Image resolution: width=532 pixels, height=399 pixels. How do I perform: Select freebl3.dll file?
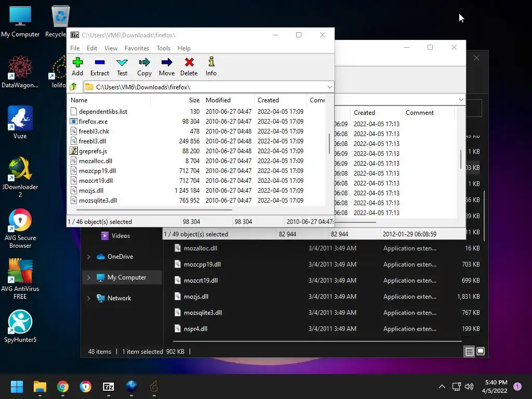pyautogui.click(x=92, y=141)
